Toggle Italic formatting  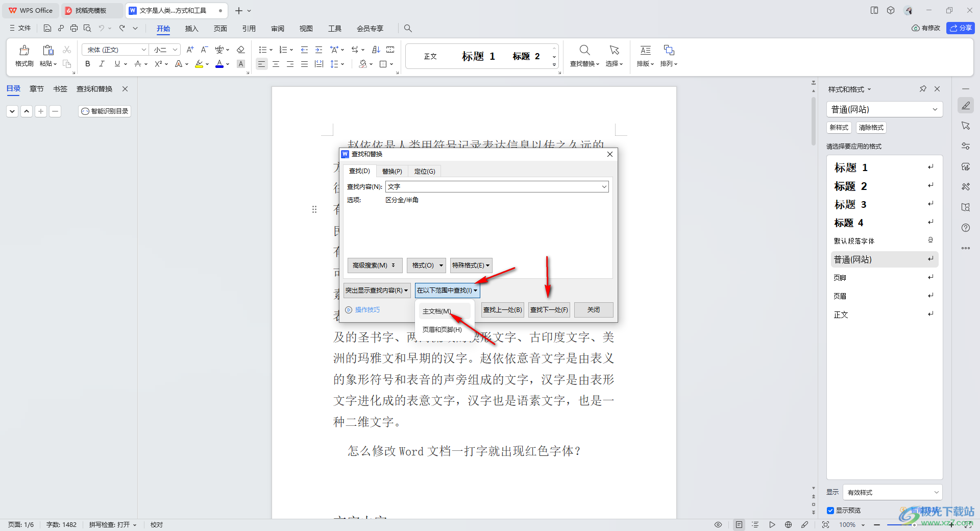pyautogui.click(x=102, y=64)
